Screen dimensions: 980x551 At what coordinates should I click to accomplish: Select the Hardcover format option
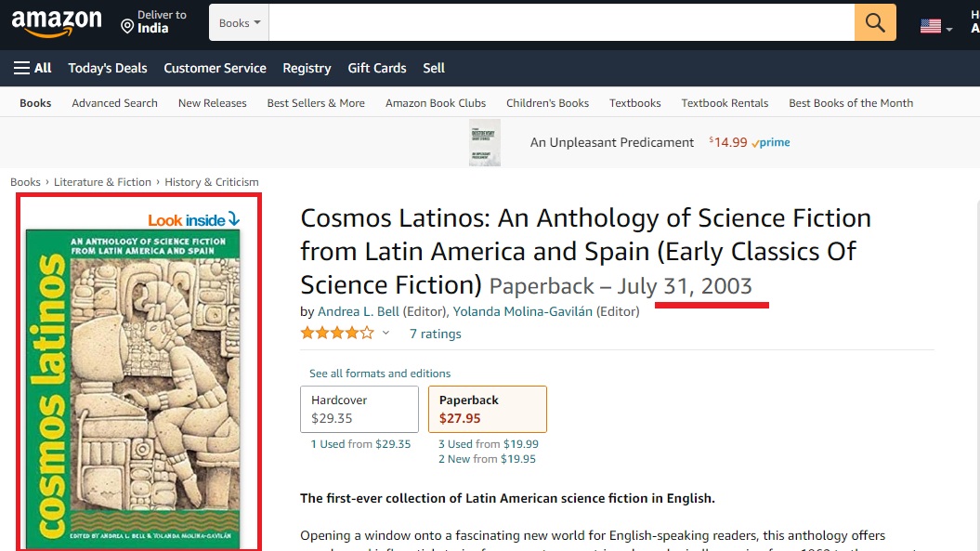pyautogui.click(x=359, y=409)
